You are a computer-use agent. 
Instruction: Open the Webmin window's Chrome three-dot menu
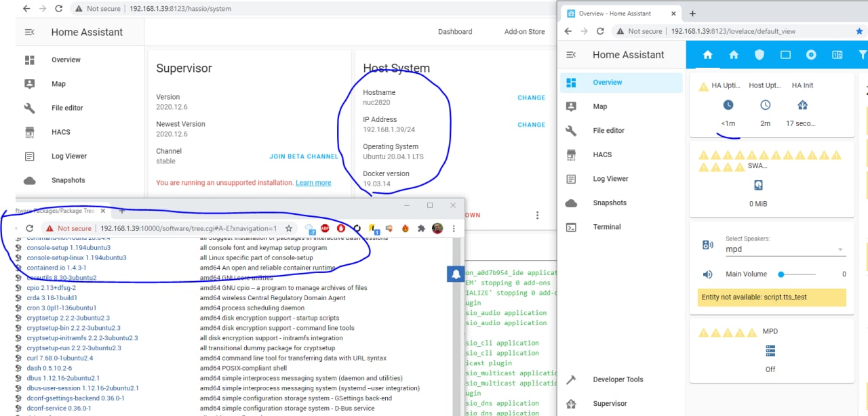coord(454,228)
